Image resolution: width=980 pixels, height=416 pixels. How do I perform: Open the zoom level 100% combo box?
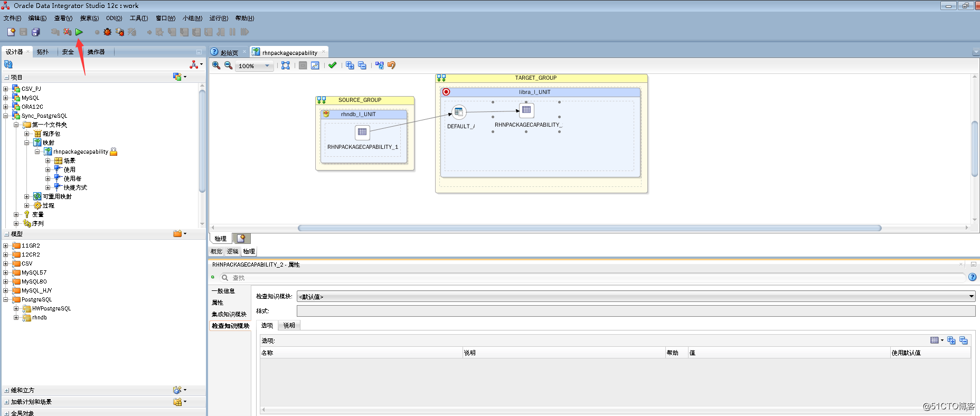(x=255, y=66)
